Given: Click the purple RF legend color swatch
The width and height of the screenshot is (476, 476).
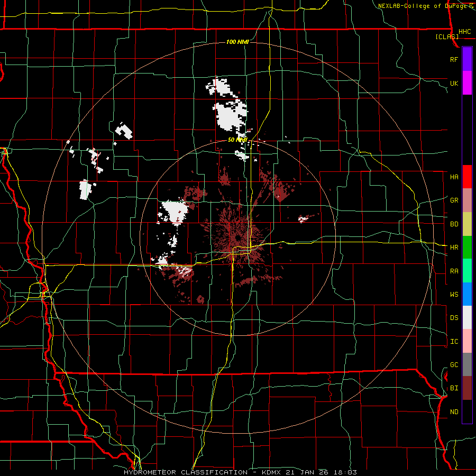Looking at the screenshot, I should click(467, 59).
